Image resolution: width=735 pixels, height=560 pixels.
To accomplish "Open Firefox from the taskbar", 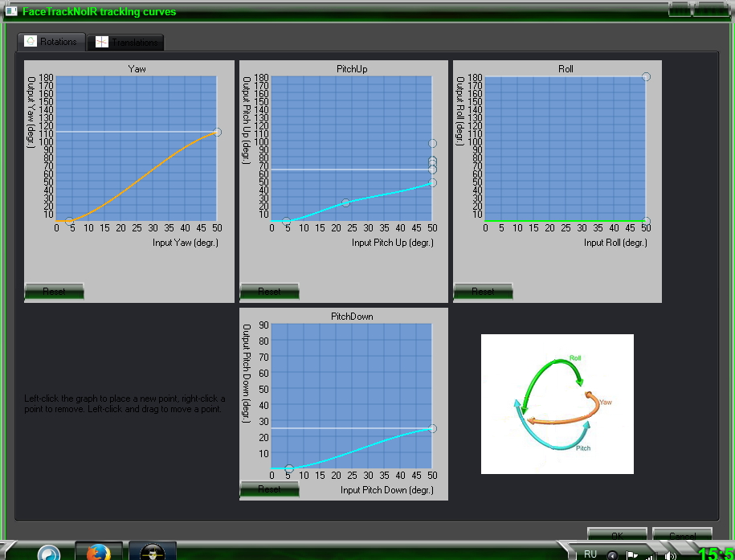I will pos(99,551).
